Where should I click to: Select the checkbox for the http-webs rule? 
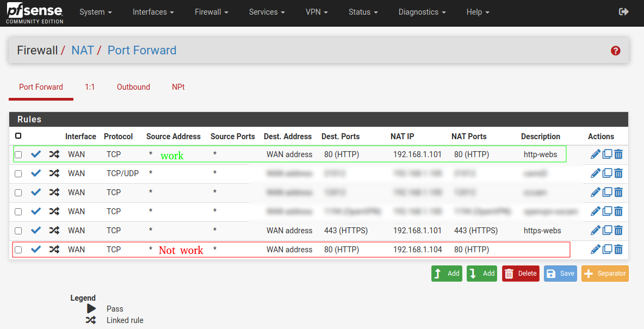click(18, 155)
